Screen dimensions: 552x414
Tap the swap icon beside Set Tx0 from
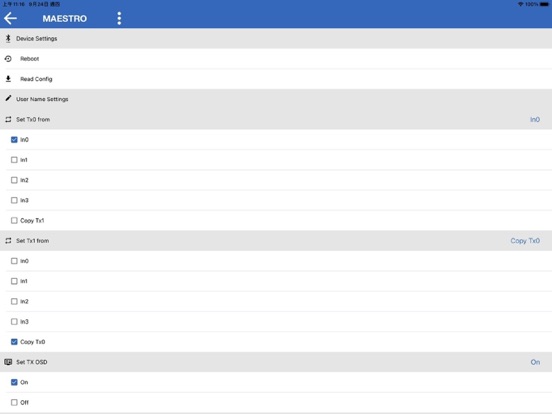8,119
